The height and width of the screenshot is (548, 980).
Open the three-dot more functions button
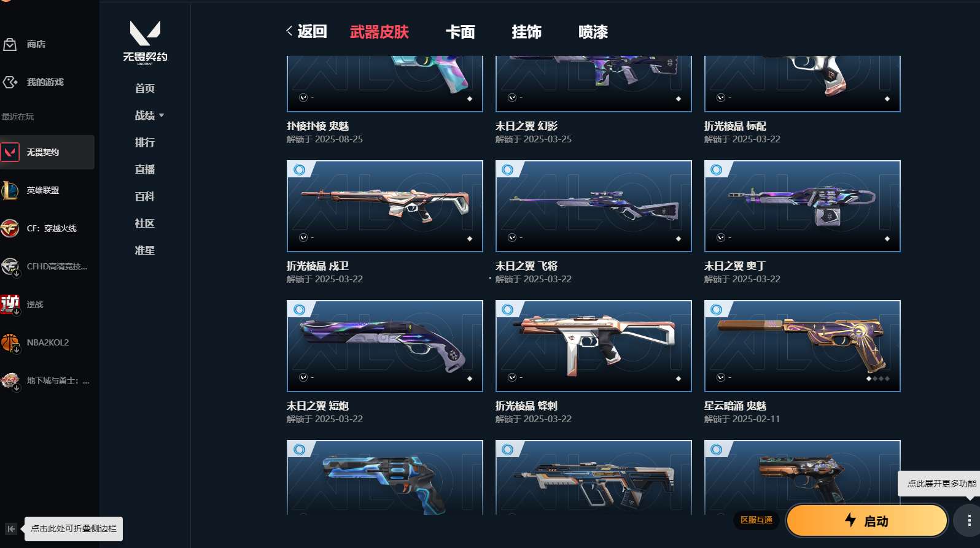click(968, 521)
